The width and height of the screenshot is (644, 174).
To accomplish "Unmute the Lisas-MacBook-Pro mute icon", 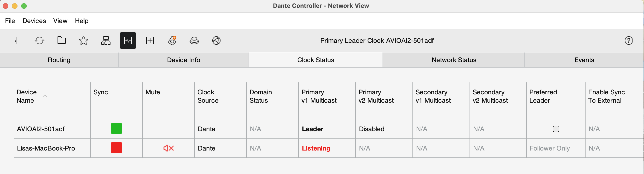I will (x=168, y=148).
